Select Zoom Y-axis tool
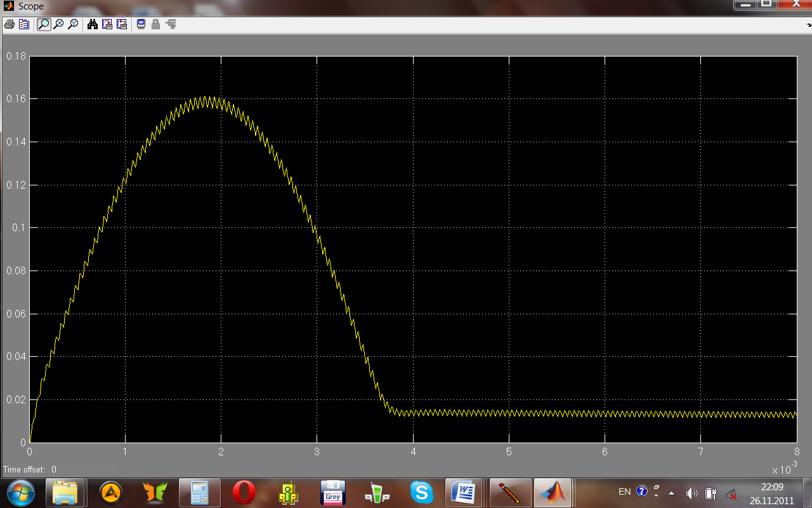This screenshot has height=508, width=812. (73, 25)
